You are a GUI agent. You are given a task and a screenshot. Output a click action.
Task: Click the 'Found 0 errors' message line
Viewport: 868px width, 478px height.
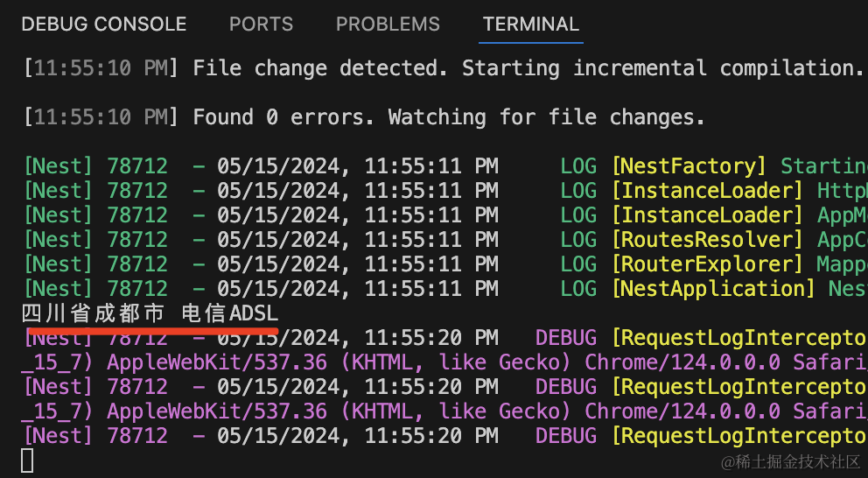(x=448, y=117)
